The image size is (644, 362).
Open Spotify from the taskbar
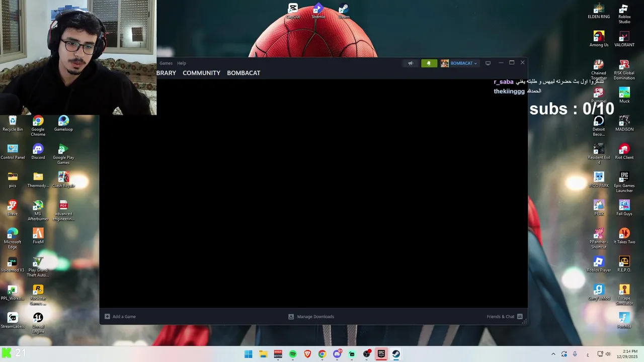293,354
